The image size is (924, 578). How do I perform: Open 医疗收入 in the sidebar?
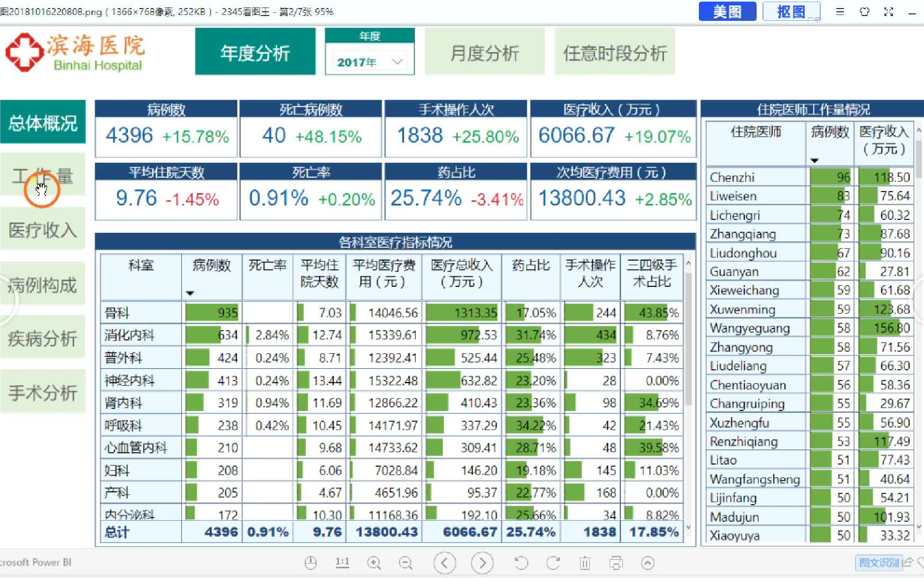click(x=43, y=230)
